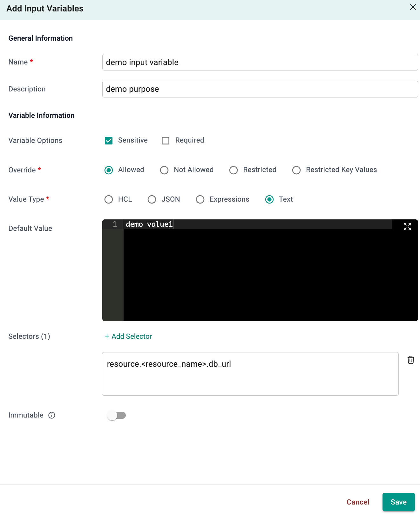
Task: Cancel adding the input variable
Action: point(358,502)
